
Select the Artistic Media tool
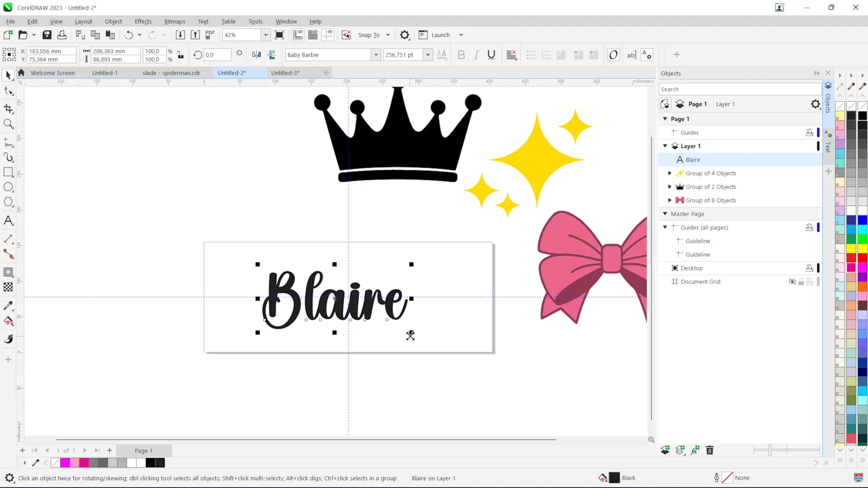point(8,157)
